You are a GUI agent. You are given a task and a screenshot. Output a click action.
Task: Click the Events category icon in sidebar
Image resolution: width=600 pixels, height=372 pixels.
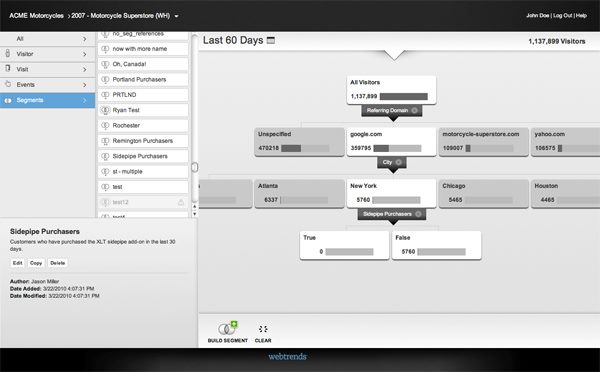[x=8, y=84]
